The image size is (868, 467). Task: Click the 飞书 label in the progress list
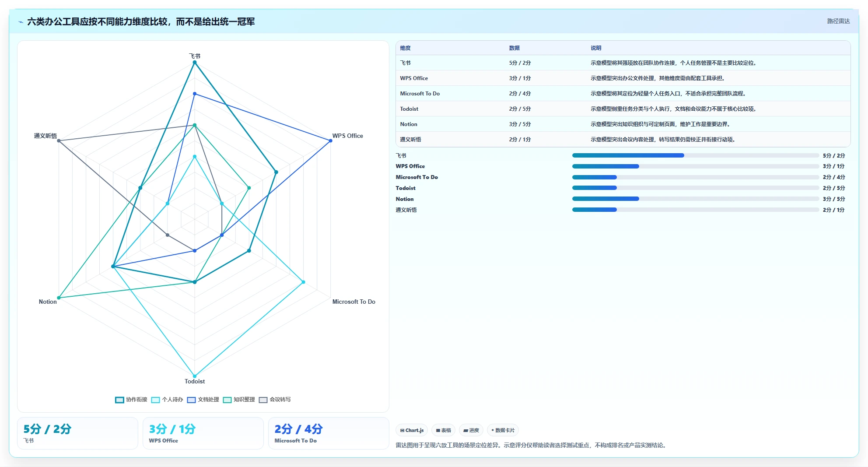[401, 155]
